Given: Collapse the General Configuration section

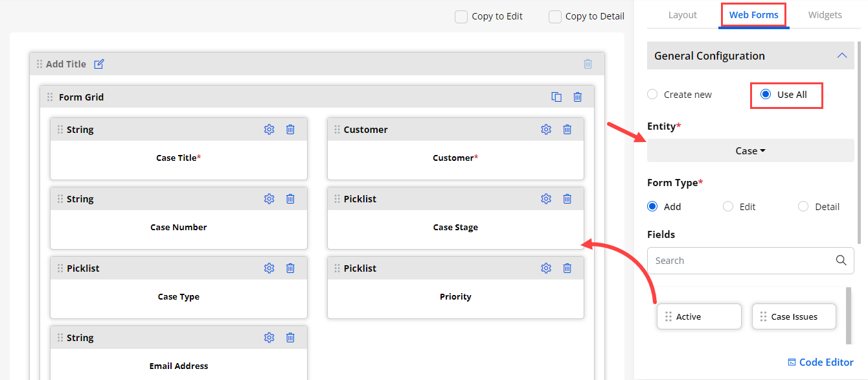Looking at the screenshot, I should (841, 56).
